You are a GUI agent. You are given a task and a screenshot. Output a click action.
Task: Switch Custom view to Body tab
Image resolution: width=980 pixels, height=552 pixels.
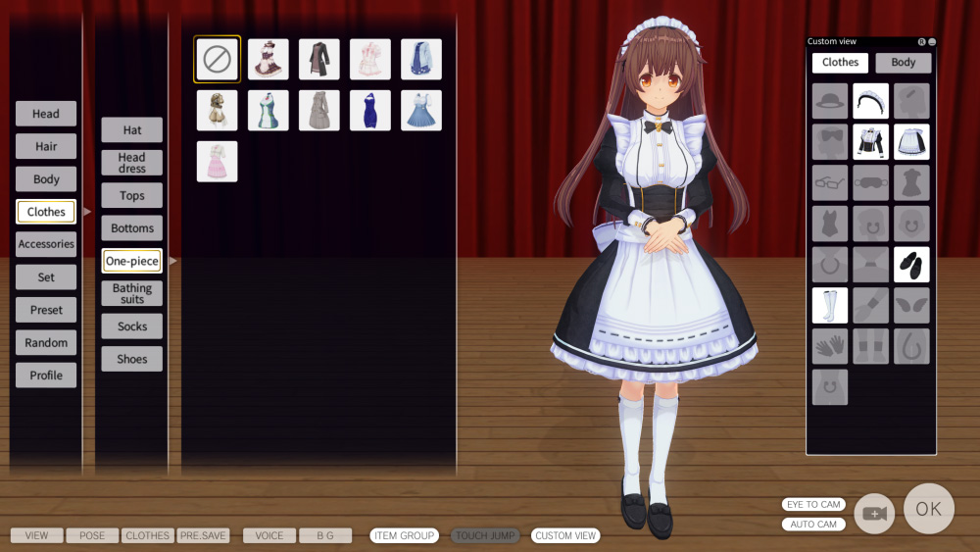point(904,63)
